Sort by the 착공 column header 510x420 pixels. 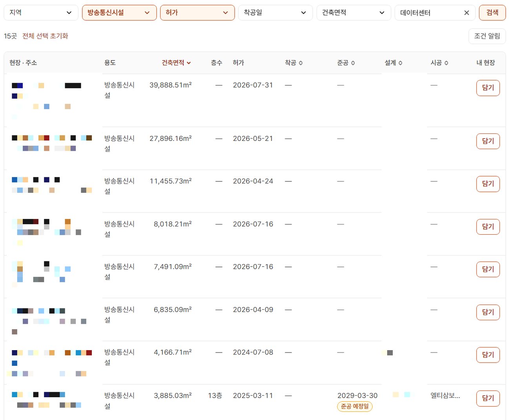(294, 63)
